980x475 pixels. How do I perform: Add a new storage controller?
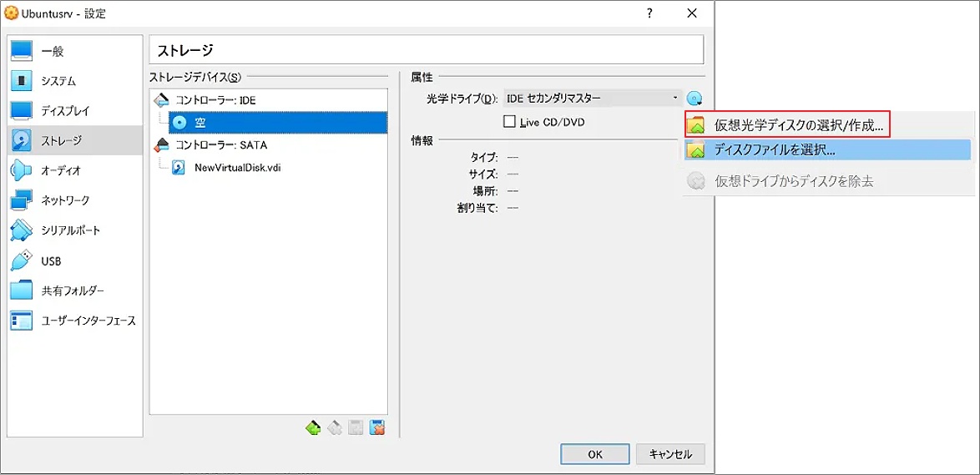[313, 427]
